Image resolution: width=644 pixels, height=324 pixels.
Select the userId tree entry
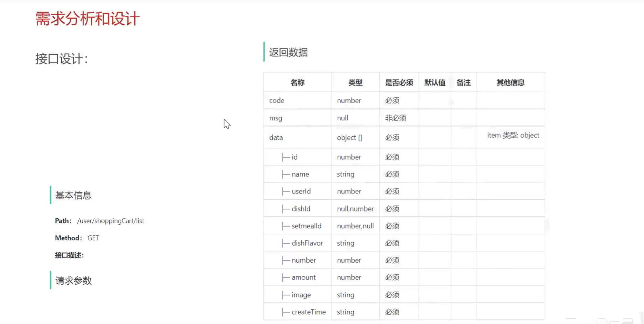click(301, 191)
